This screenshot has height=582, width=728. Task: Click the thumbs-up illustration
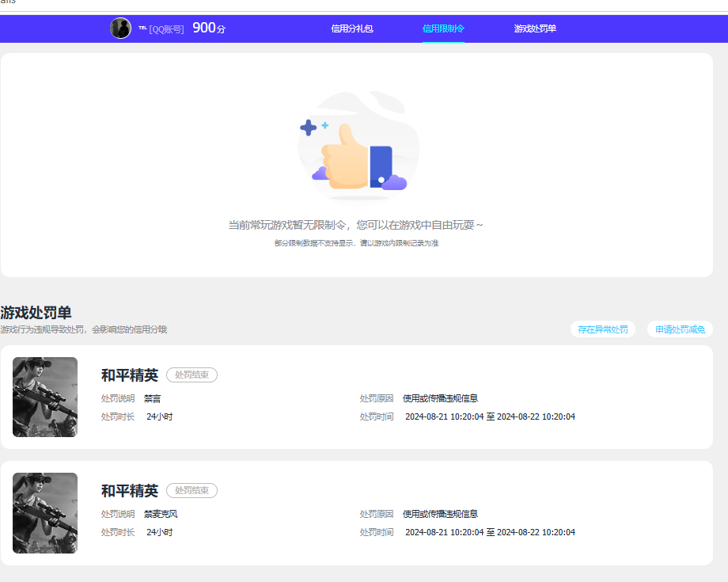coord(358,146)
